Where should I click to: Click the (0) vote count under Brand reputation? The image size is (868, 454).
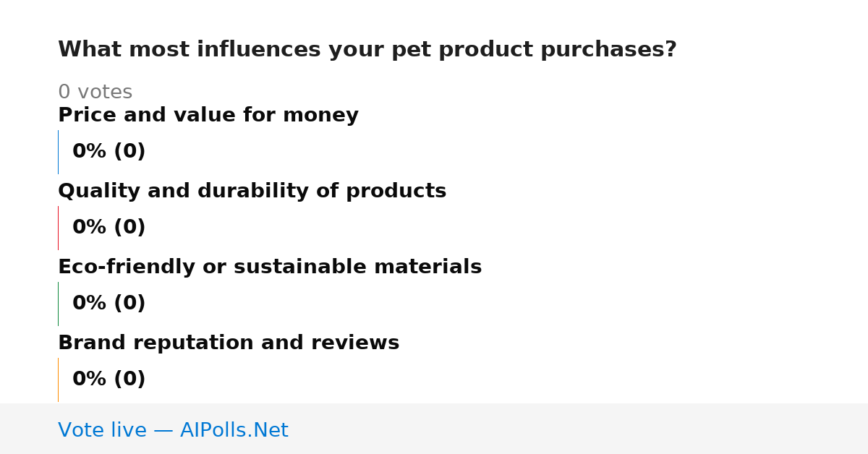pyautogui.click(x=129, y=380)
